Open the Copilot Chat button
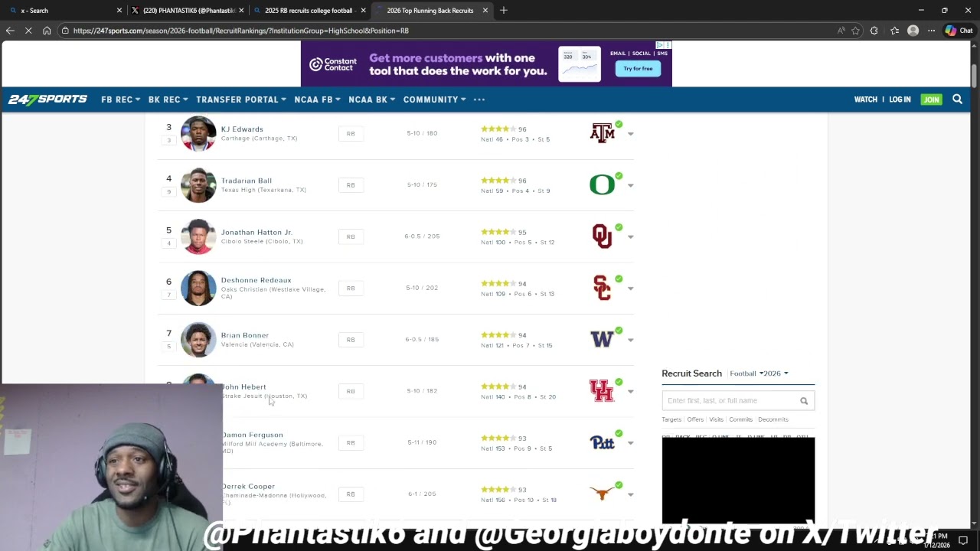The width and height of the screenshot is (980, 551). [959, 31]
